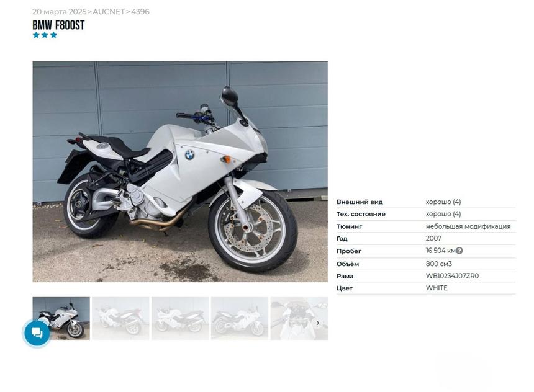Click the mileage help question mark icon
The height and width of the screenshot is (392, 534).
pyautogui.click(x=459, y=251)
